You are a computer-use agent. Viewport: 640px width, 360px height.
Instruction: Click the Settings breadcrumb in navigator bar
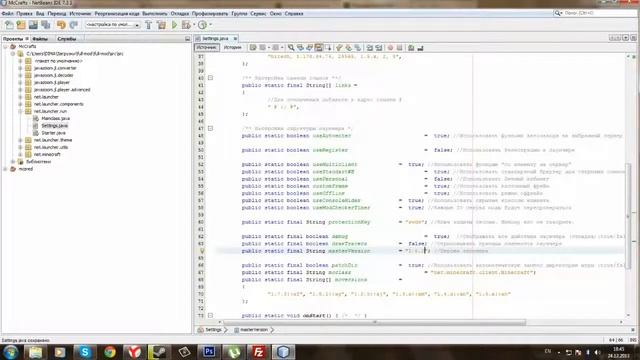213,330
